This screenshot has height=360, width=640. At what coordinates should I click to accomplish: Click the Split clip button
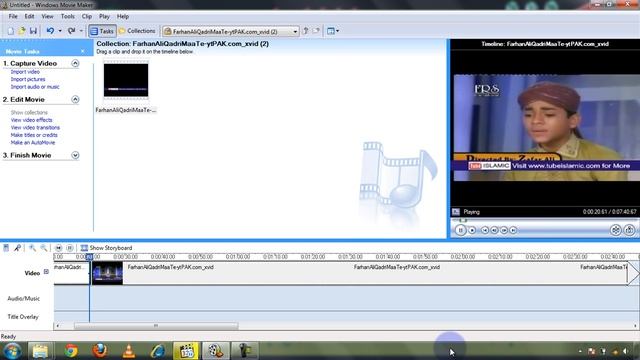point(616,230)
